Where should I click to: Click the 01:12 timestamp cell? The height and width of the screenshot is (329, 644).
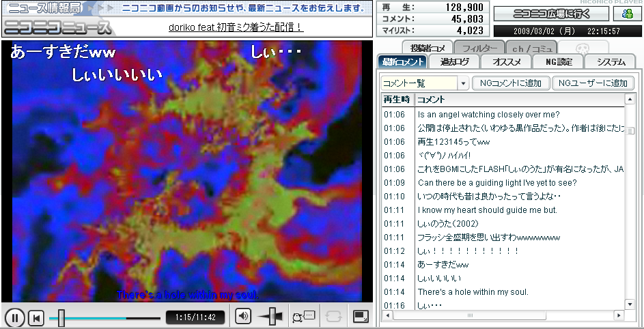(x=394, y=251)
